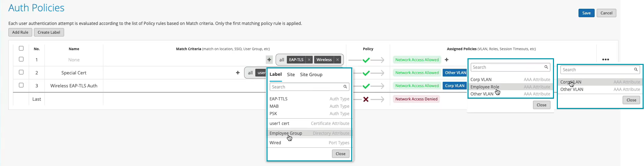
Task: Select the checkbox for rule 1
Action: pyautogui.click(x=21, y=59)
